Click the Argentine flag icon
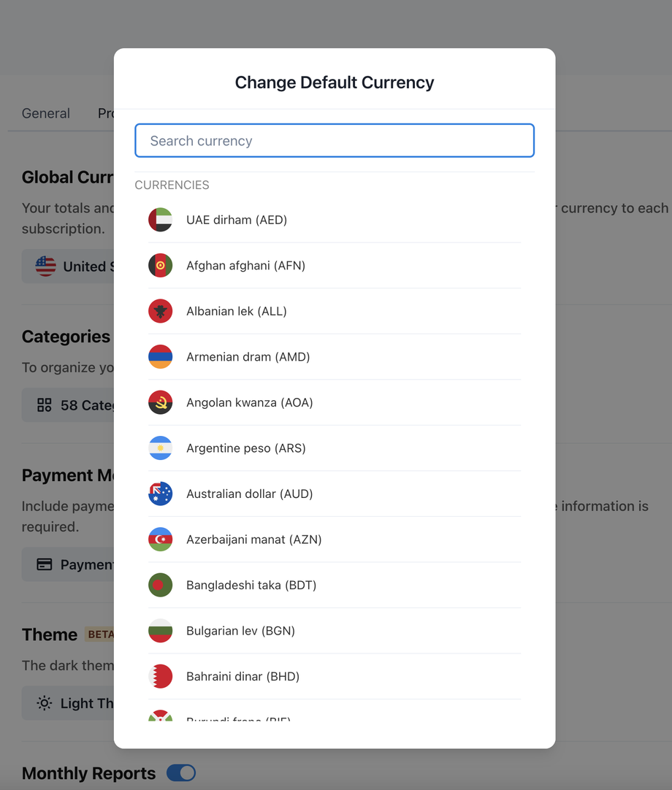Image resolution: width=672 pixels, height=790 pixels. tap(160, 448)
